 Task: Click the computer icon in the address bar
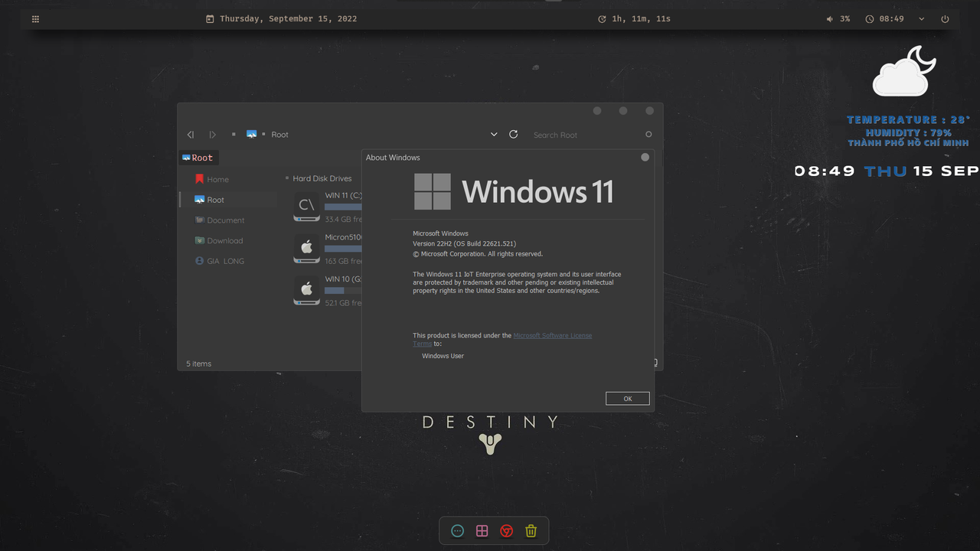[x=251, y=135]
